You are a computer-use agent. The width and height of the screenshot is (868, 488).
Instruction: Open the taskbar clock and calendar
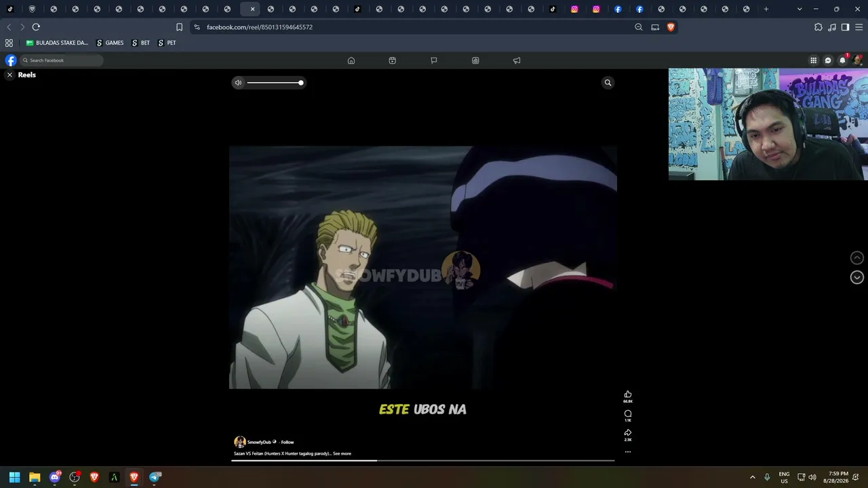point(835,477)
